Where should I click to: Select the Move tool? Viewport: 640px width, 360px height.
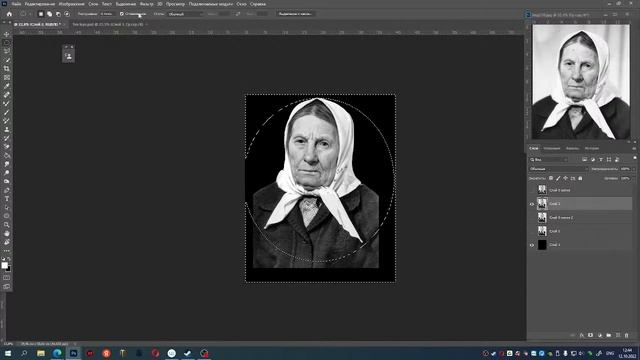[x=7, y=34]
